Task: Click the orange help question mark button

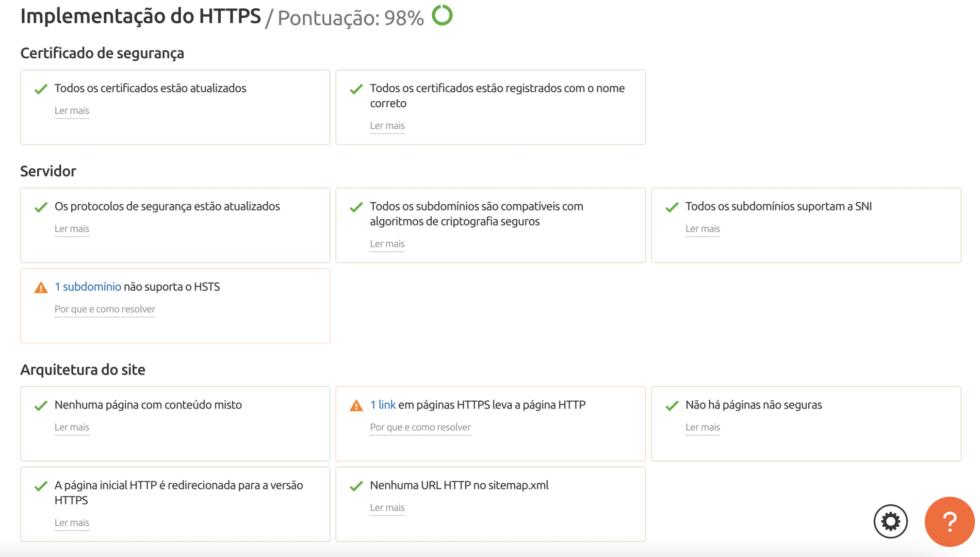Action: coord(949,522)
